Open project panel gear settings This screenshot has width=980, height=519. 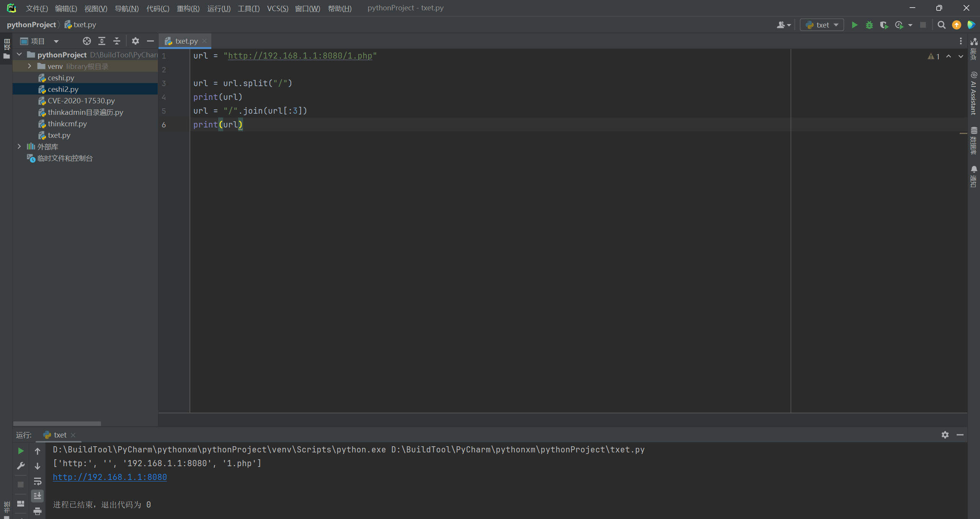coord(136,41)
